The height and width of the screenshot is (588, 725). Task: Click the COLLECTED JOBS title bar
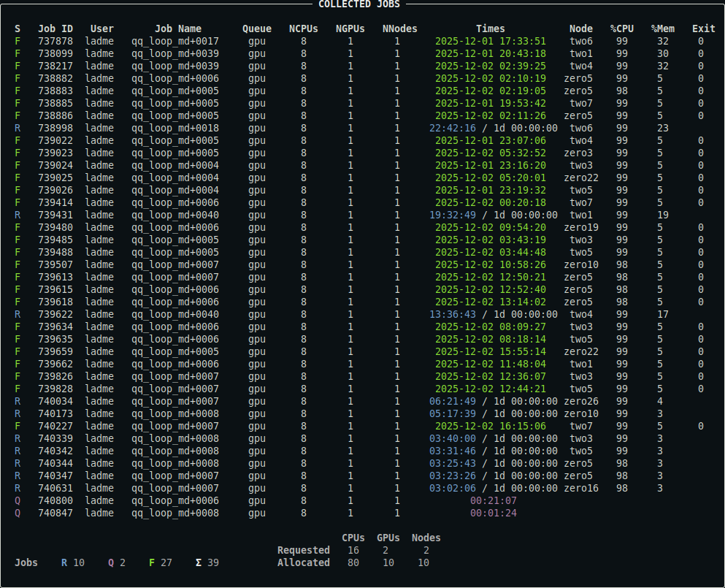[x=360, y=4]
